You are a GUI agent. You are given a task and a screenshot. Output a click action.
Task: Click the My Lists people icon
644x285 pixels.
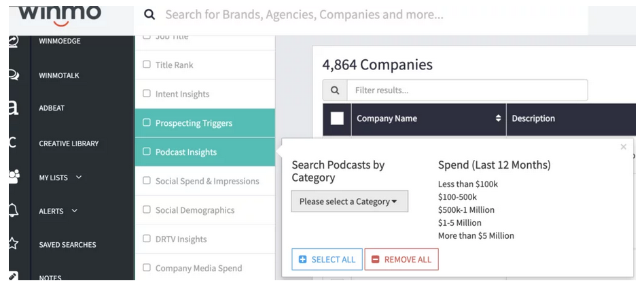coord(13,177)
